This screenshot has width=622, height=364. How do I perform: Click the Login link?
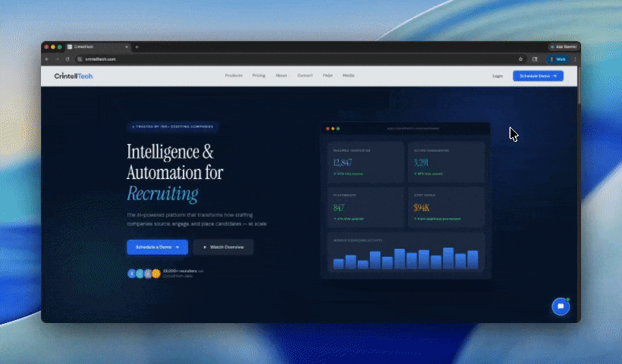tap(498, 76)
